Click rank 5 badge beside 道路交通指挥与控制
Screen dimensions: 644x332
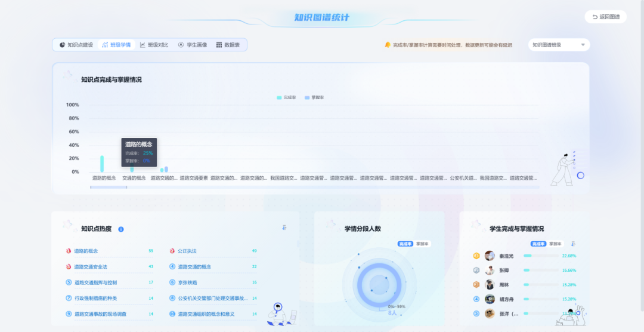click(x=69, y=282)
